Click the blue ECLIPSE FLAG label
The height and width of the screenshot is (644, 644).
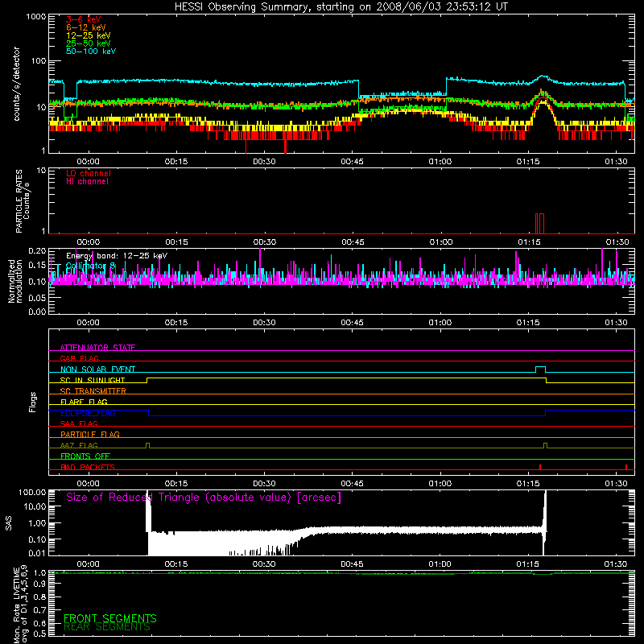(x=88, y=413)
